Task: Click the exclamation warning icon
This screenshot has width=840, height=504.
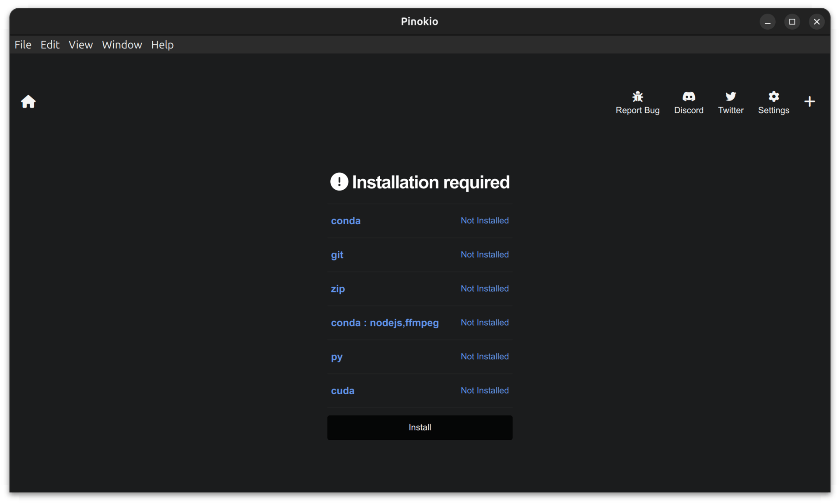Action: click(x=339, y=181)
